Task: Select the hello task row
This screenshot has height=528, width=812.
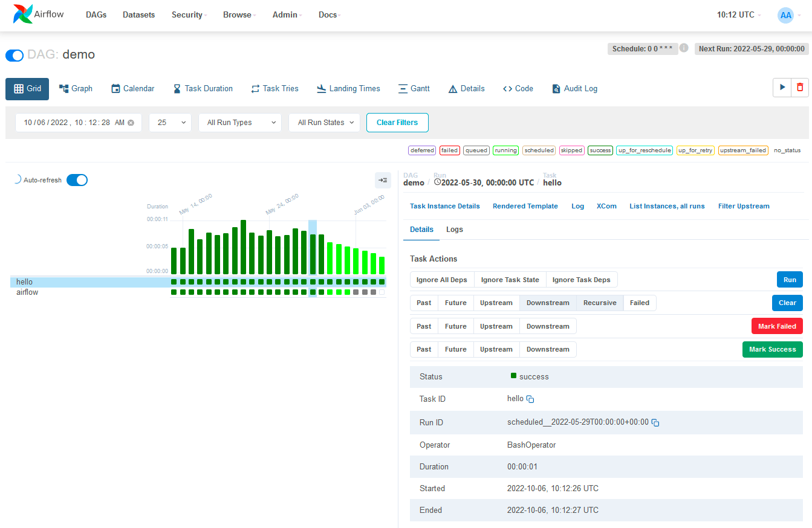Action: (24, 282)
